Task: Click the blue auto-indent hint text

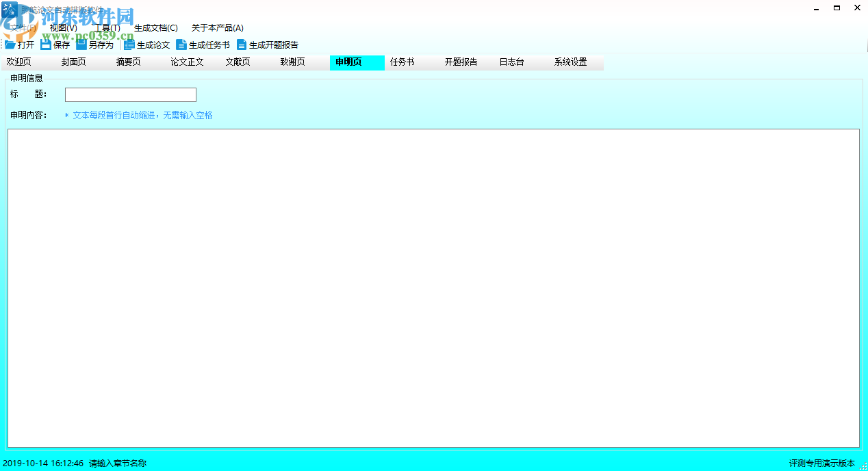Action: pos(138,116)
